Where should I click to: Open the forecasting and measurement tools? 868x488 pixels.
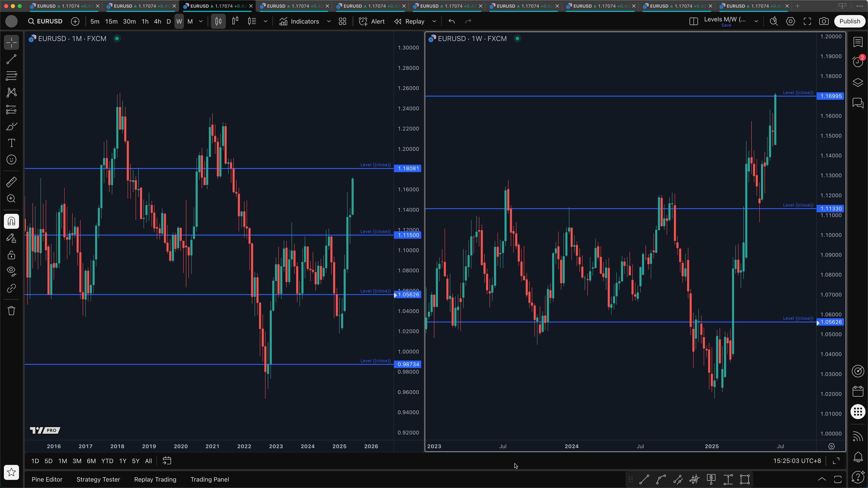point(12,109)
